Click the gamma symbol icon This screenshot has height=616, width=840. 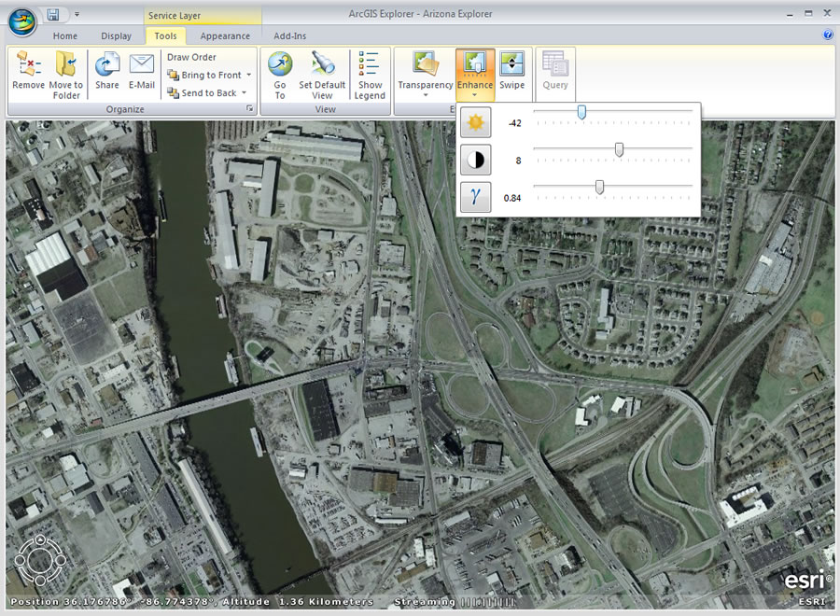coord(476,197)
